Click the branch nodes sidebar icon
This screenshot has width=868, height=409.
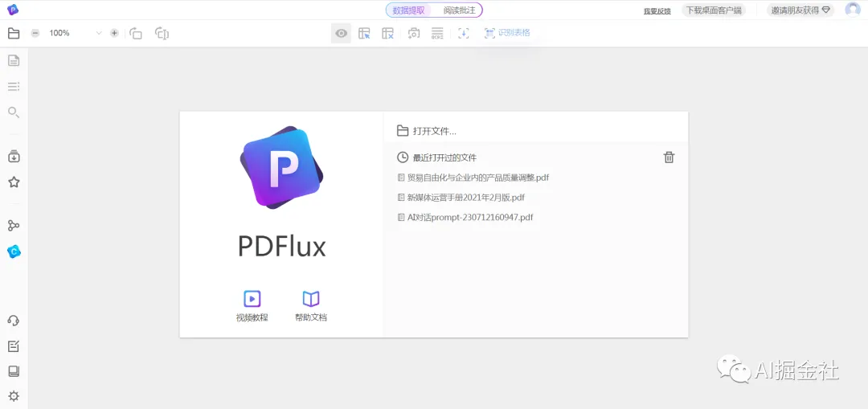(x=14, y=225)
